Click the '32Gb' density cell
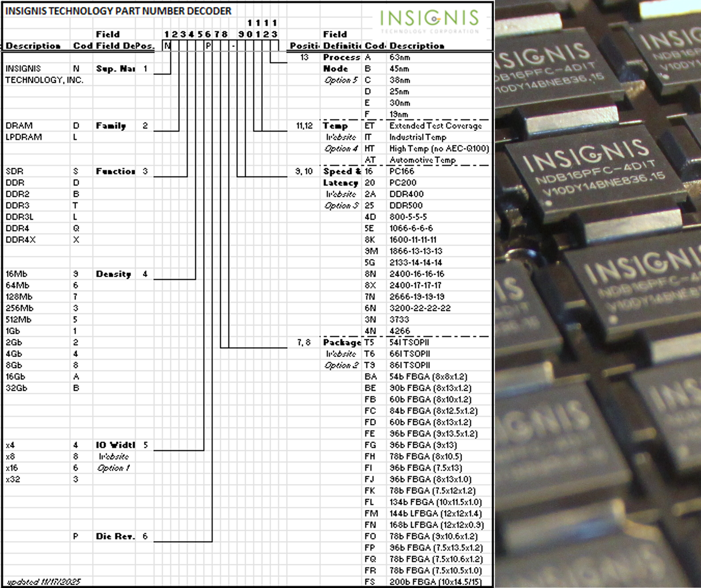The width and height of the screenshot is (701, 588). click(16, 388)
